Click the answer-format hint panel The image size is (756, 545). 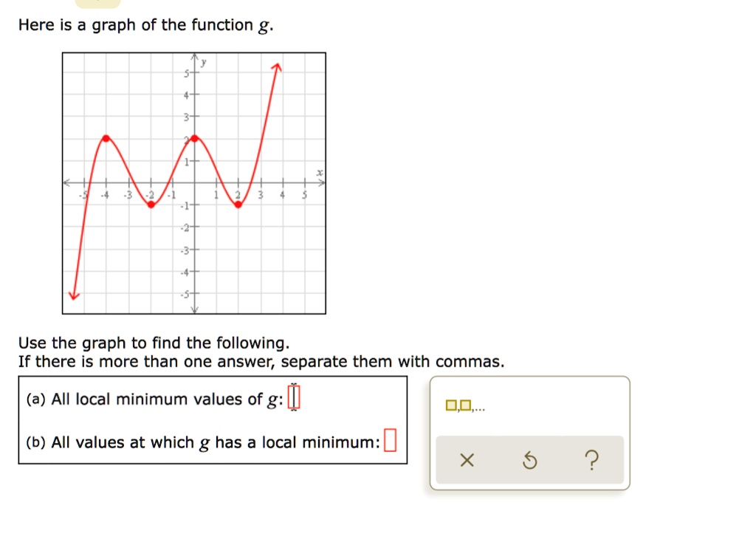[529, 432]
